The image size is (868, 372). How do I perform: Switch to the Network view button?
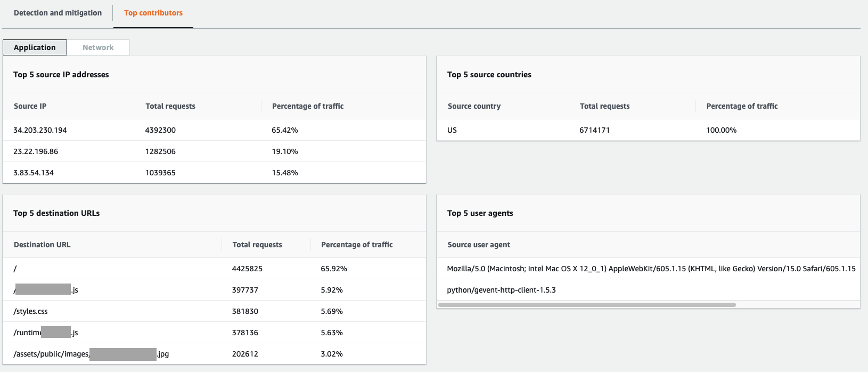(x=98, y=47)
